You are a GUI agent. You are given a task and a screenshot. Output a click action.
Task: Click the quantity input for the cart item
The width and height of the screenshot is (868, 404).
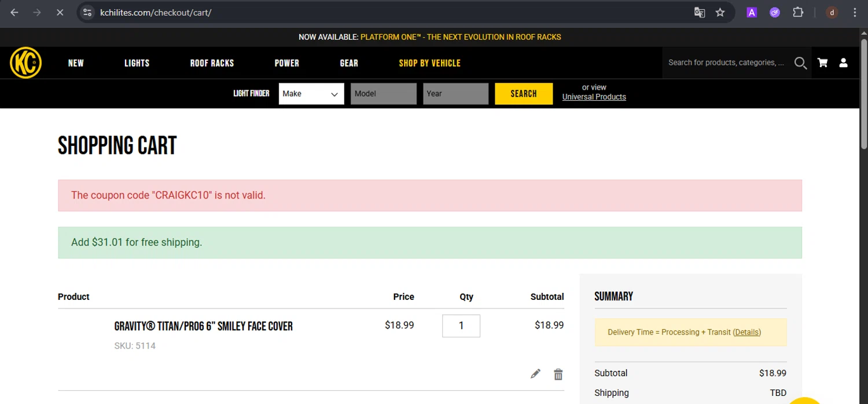pyautogui.click(x=461, y=326)
